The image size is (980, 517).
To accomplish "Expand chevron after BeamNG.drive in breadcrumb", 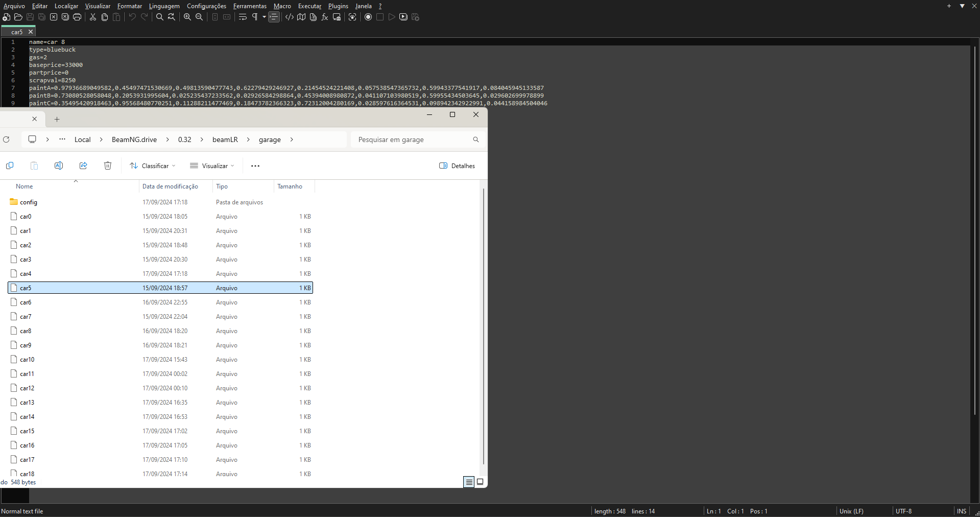I will [x=168, y=139].
